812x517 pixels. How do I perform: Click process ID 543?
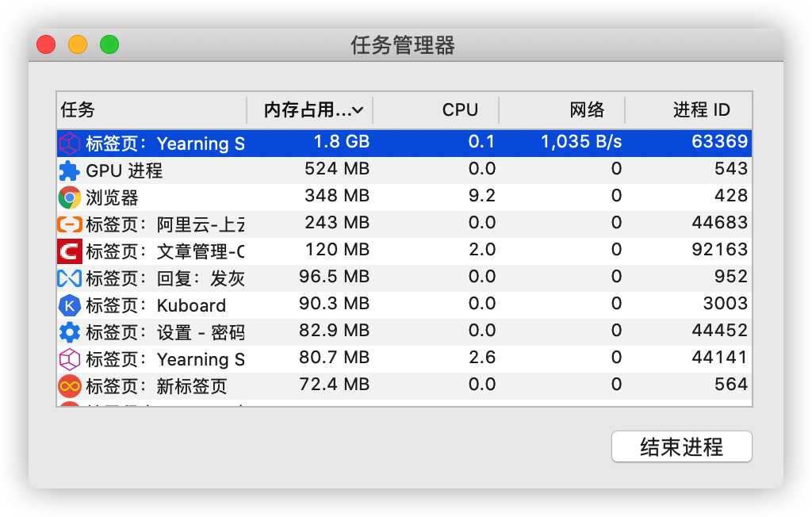(x=731, y=168)
